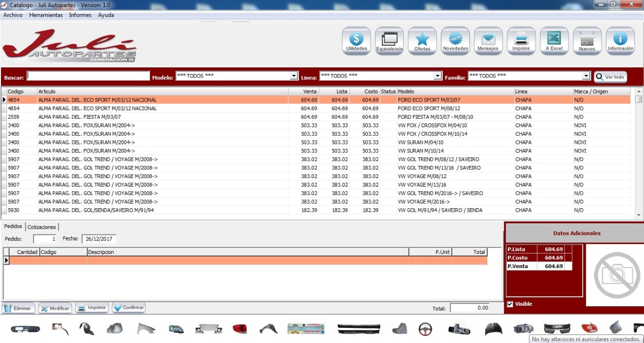Sort catalog by the Lista column header
The image size is (644, 343).
pos(334,92)
